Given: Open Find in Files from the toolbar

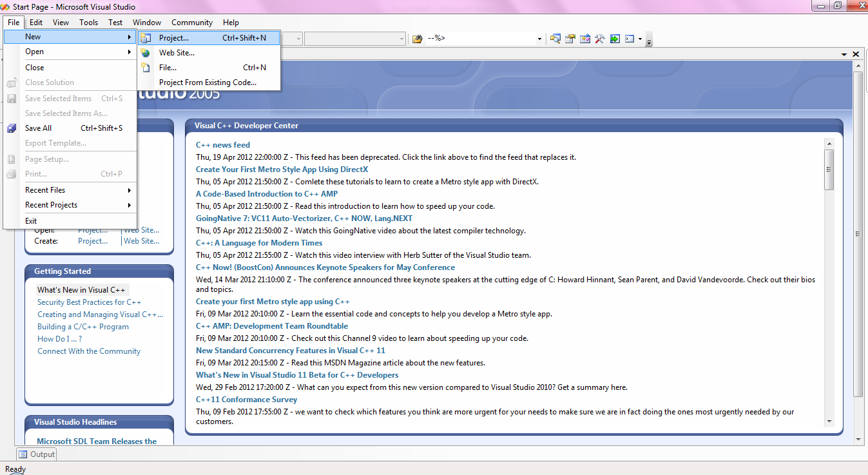Looking at the screenshot, I should (417, 39).
